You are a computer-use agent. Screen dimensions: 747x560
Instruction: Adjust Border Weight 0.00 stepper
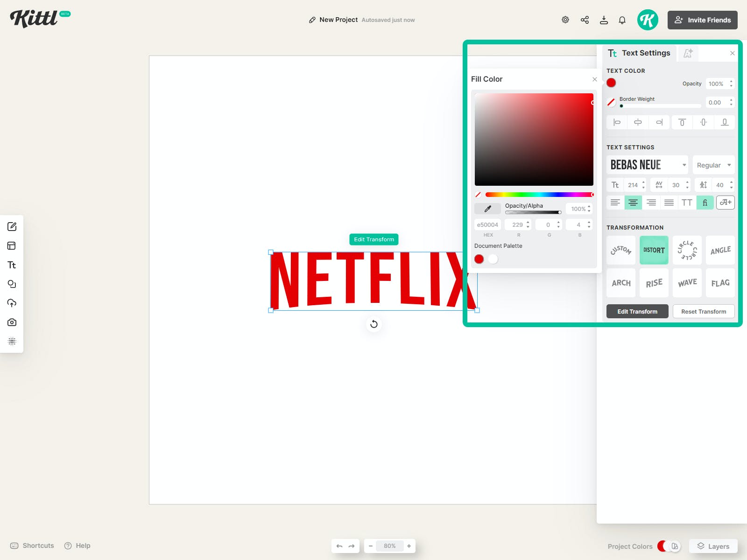pos(731,102)
